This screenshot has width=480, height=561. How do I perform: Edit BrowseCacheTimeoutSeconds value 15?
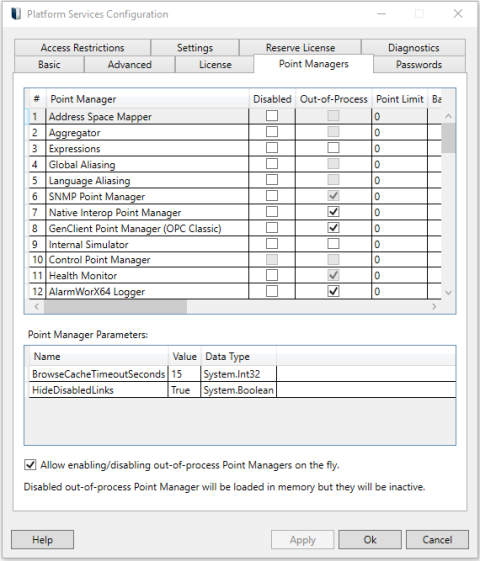(185, 374)
